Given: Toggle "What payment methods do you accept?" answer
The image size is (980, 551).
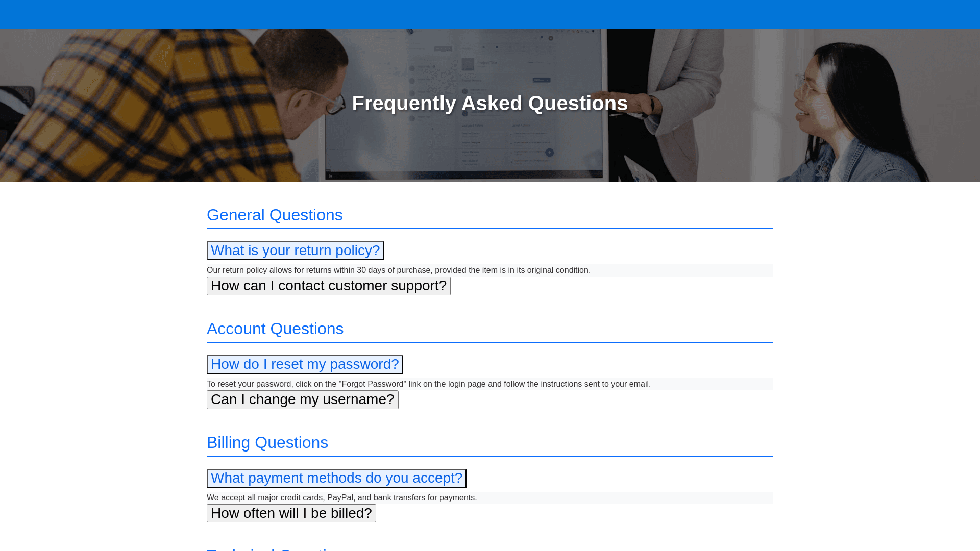Looking at the screenshot, I should coord(336,478).
